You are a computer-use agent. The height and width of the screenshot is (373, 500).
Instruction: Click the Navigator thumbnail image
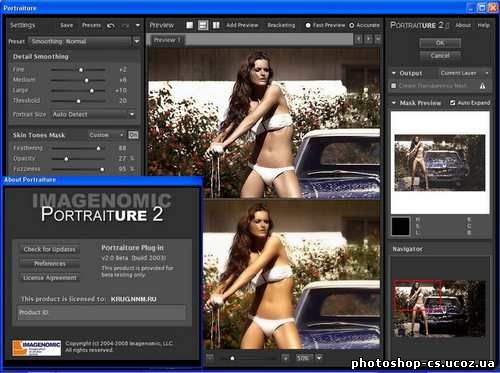439,308
